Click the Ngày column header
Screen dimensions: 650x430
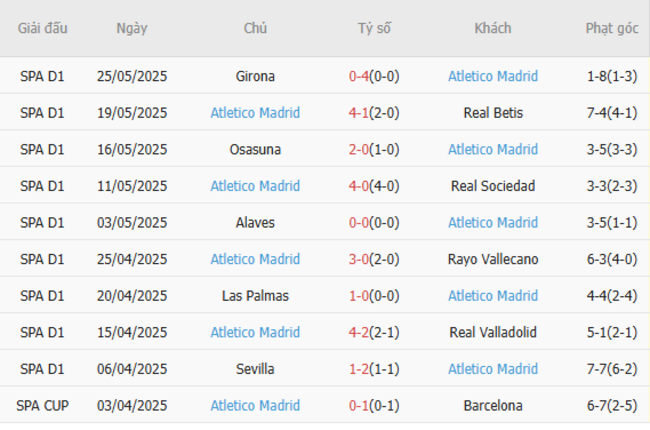131,28
